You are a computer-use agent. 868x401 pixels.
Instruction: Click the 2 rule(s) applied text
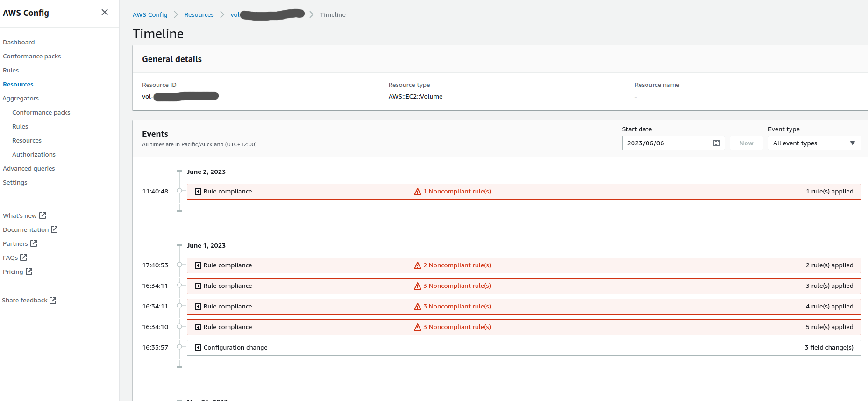point(830,265)
